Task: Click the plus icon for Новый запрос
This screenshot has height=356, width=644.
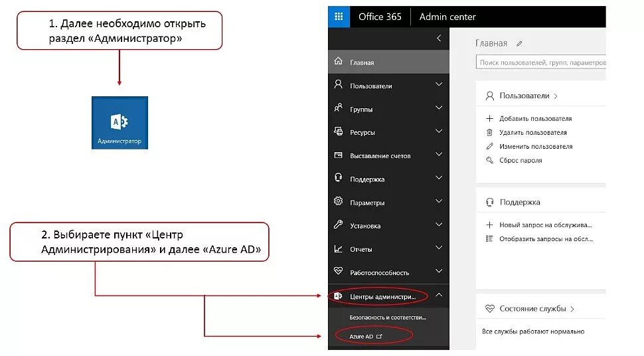Action: click(489, 225)
